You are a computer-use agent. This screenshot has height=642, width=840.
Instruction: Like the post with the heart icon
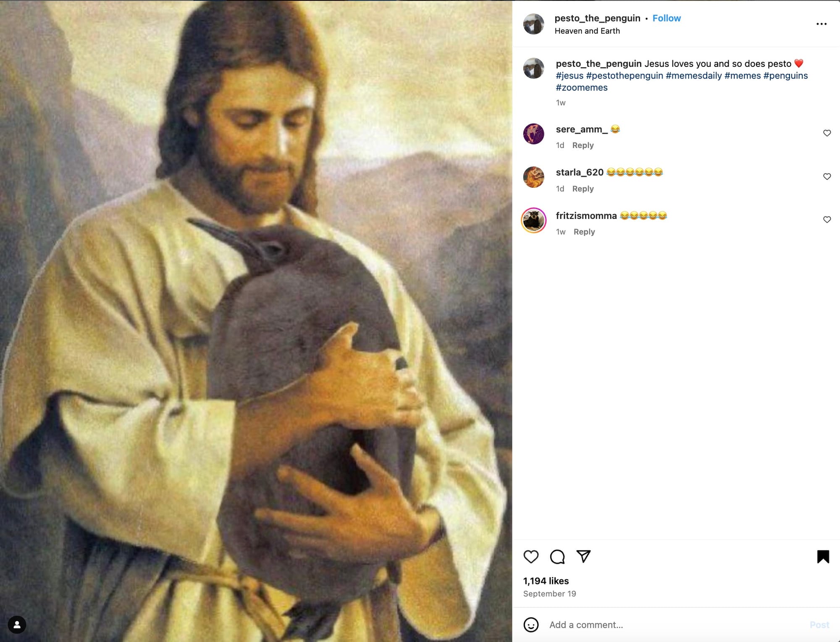pyautogui.click(x=531, y=557)
